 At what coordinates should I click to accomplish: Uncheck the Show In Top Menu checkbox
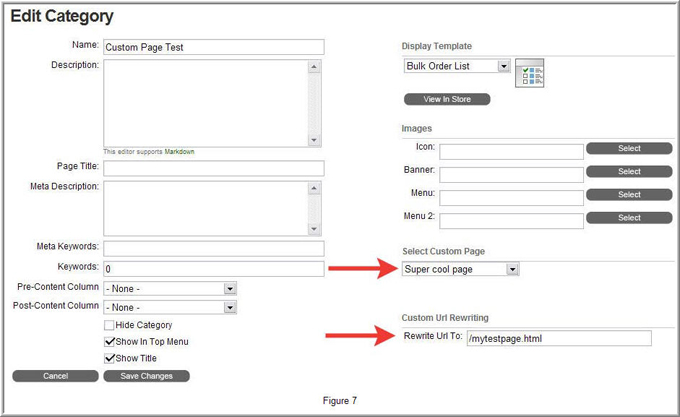[109, 342]
